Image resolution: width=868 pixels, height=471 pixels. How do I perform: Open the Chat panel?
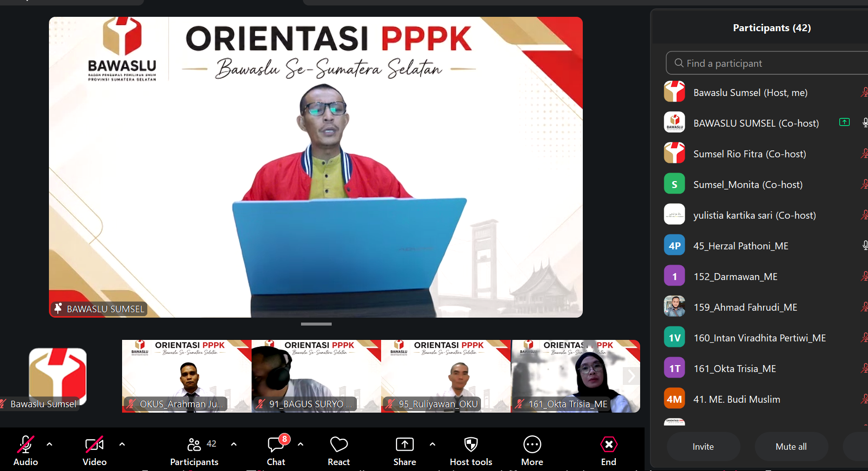276,450
